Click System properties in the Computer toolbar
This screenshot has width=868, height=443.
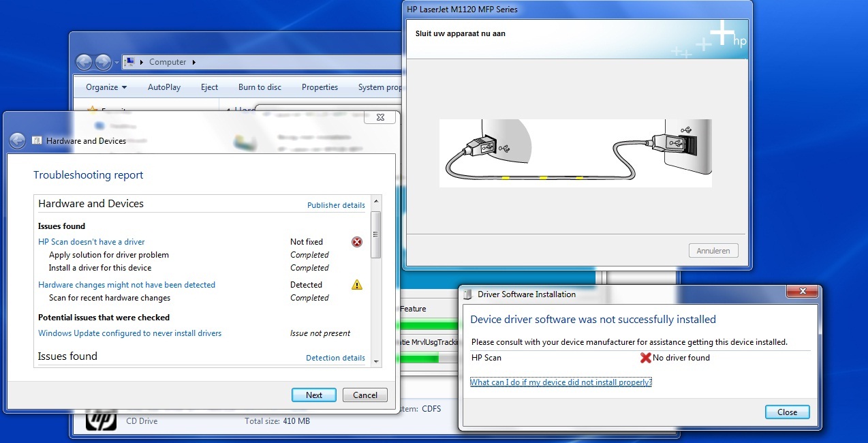[x=379, y=87]
